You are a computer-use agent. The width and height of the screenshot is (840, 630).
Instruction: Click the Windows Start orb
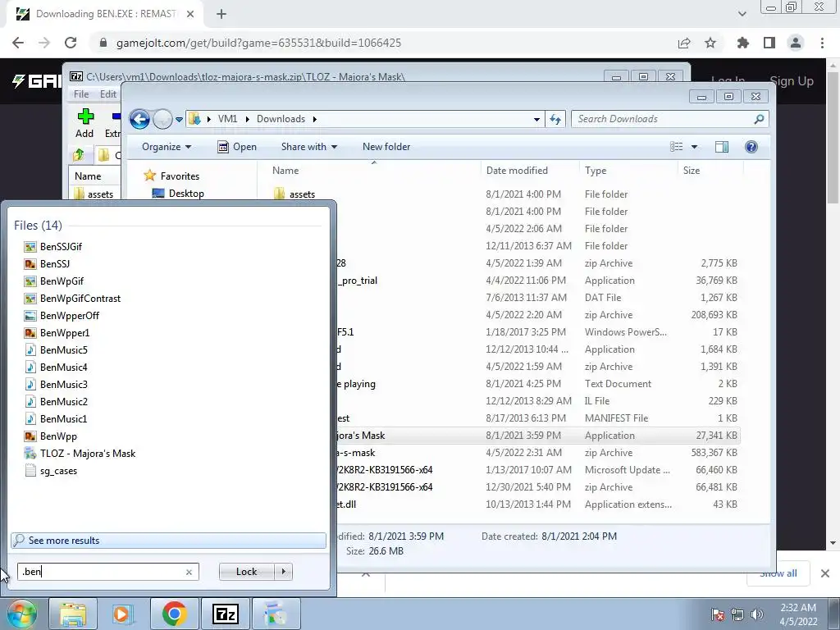coord(21,614)
